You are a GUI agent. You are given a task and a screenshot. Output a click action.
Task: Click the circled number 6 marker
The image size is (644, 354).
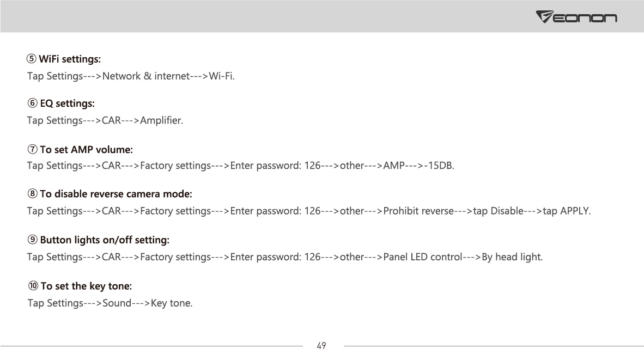point(32,103)
